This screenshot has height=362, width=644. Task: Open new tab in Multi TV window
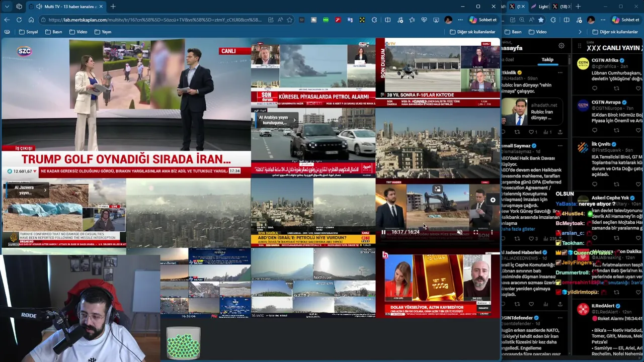[x=113, y=7]
